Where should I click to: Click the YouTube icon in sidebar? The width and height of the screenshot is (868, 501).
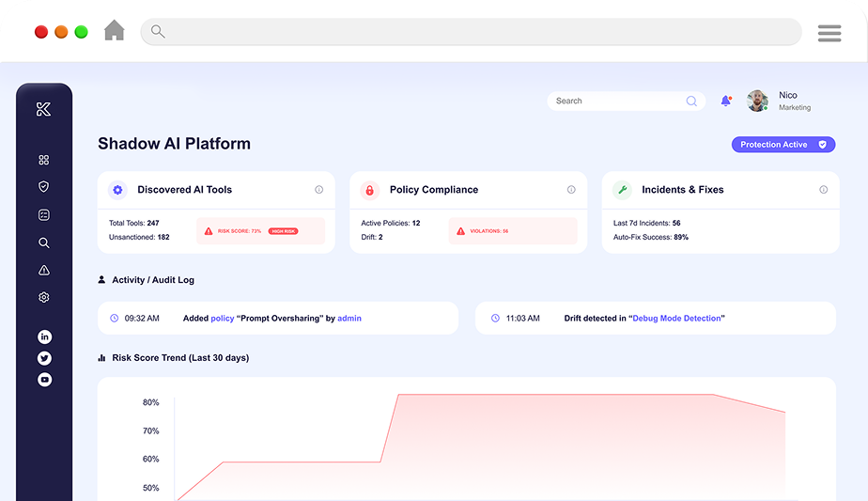[44, 380]
